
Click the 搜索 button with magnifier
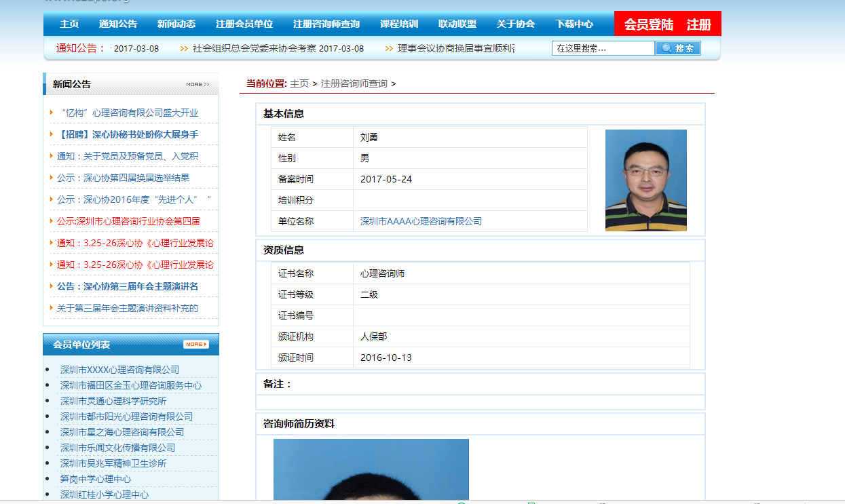(678, 48)
